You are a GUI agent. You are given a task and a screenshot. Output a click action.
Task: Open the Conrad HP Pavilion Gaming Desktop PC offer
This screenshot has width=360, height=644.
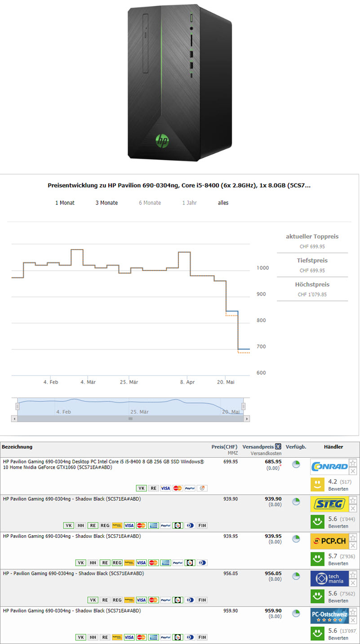click(x=103, y=464)
